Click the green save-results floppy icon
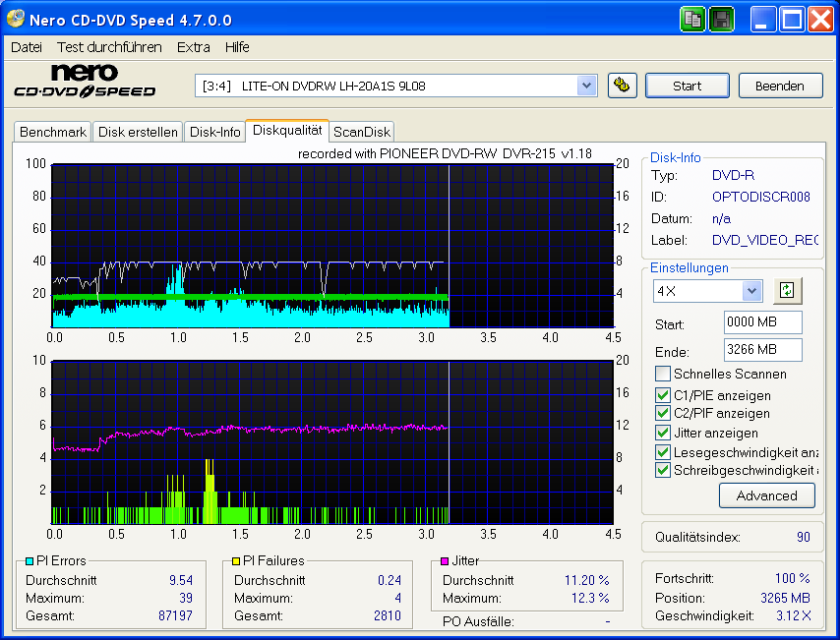This screenshot has width=840, height=640. point(721,19)
